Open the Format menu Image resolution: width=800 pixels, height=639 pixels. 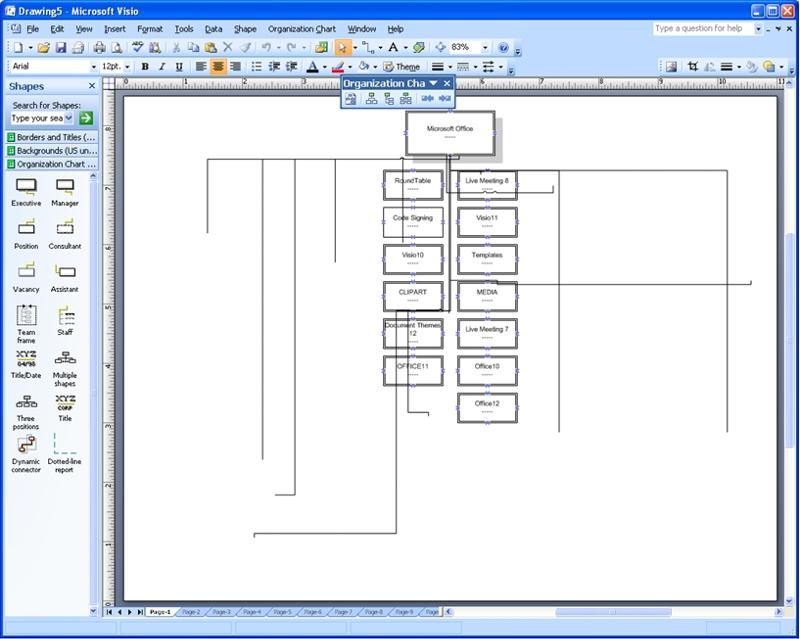point(150,29)
